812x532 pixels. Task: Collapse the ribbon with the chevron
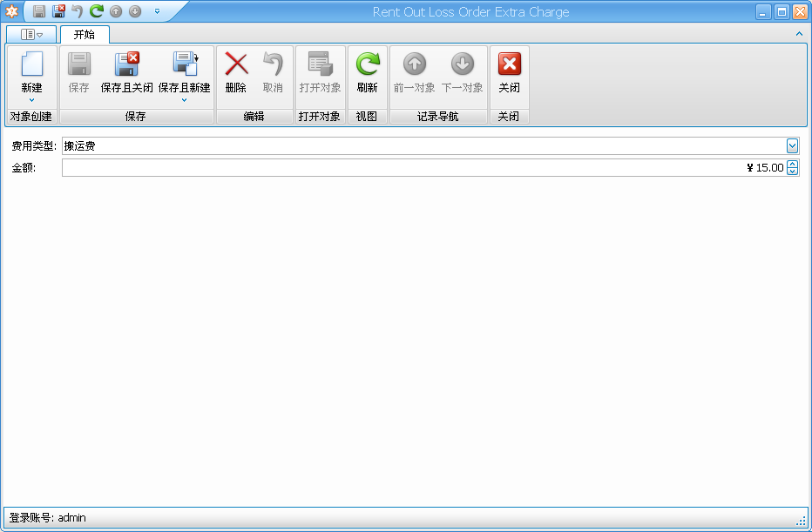(799, 34)
